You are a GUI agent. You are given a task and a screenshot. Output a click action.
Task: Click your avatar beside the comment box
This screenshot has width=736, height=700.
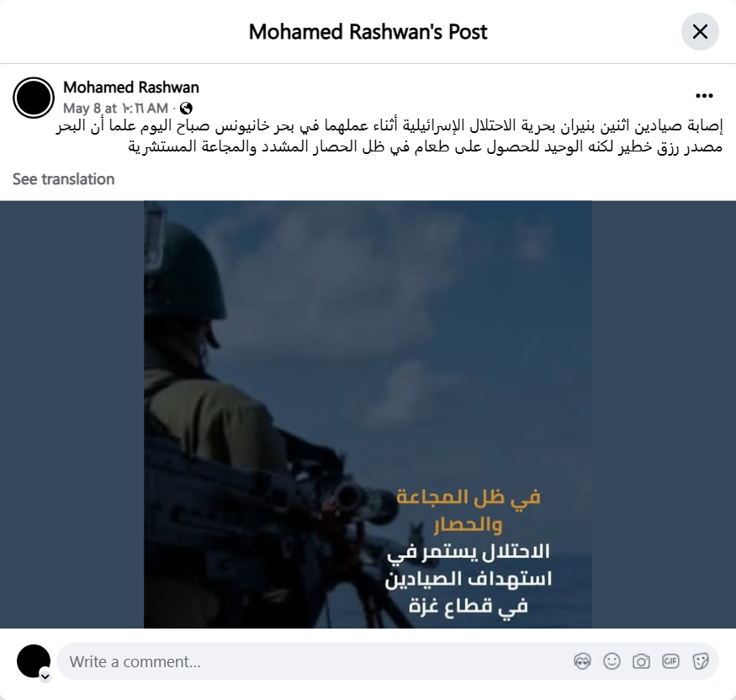(x=34, y=661)
